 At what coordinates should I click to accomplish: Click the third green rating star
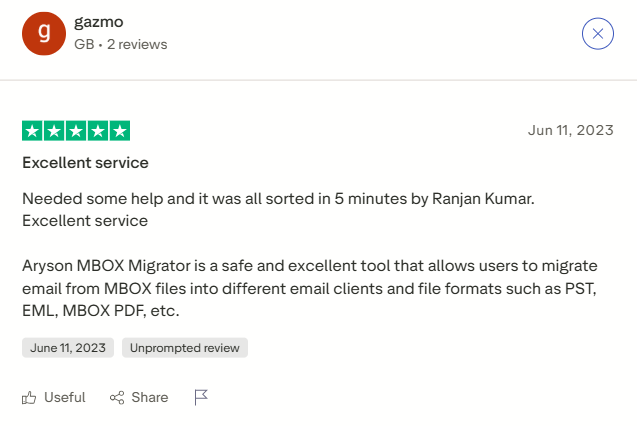[x=76, y=131]
